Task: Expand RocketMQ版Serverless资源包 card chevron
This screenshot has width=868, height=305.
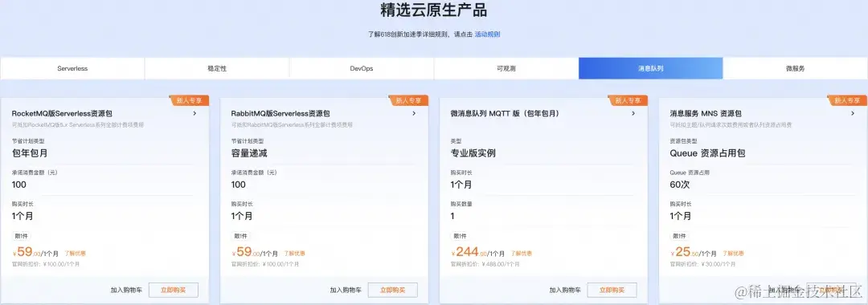Action: (194, 113)
